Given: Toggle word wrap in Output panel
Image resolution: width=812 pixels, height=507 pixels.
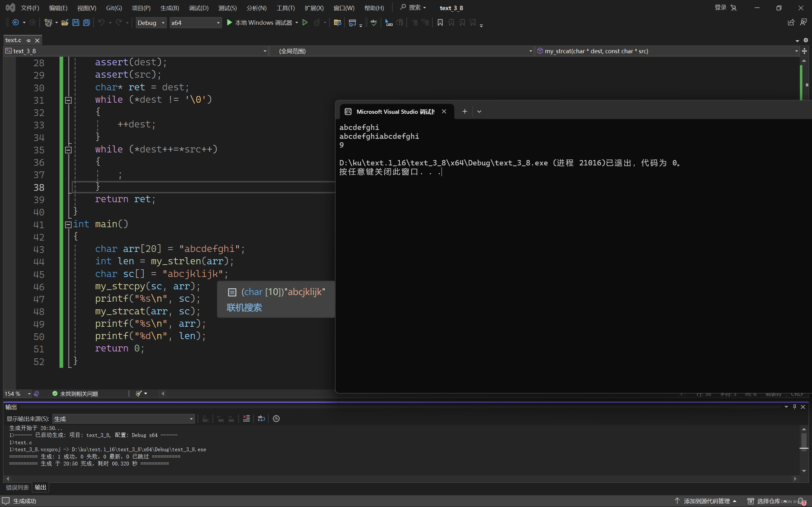Looking at the screenshot, I should [261, 419].
